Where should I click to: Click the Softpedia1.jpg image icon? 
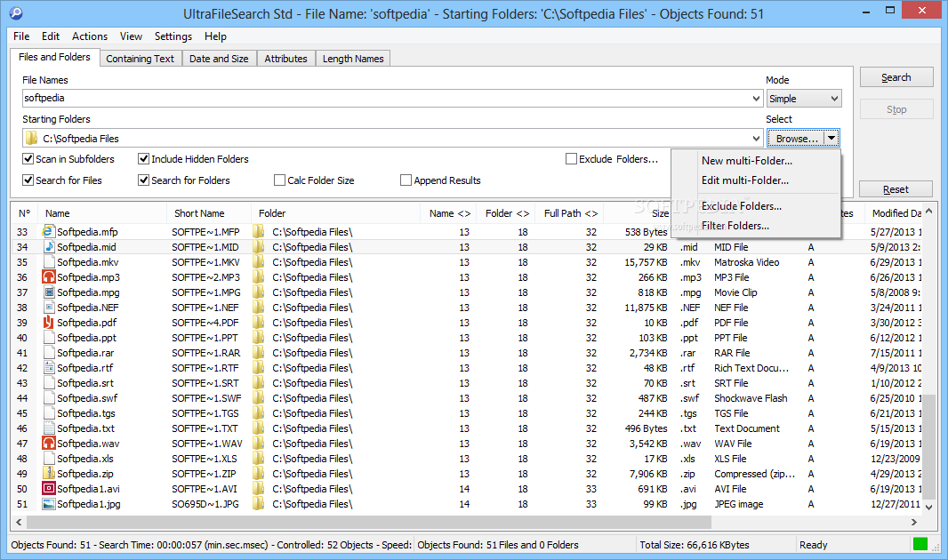(x=48, y=503)
